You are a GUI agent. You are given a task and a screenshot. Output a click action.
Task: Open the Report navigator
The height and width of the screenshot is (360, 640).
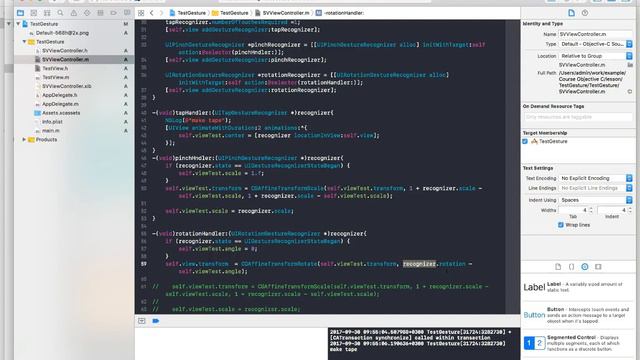127,13
